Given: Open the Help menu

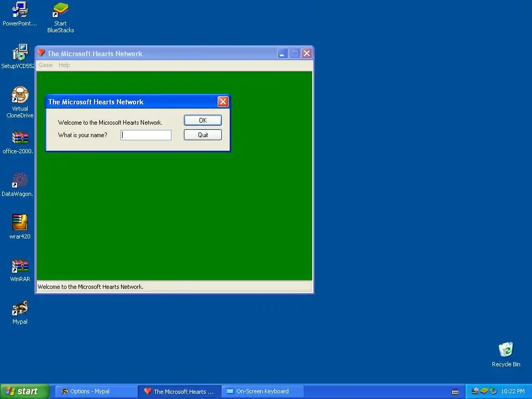Looking at the screenshot, I should click(x=64, y=65).
